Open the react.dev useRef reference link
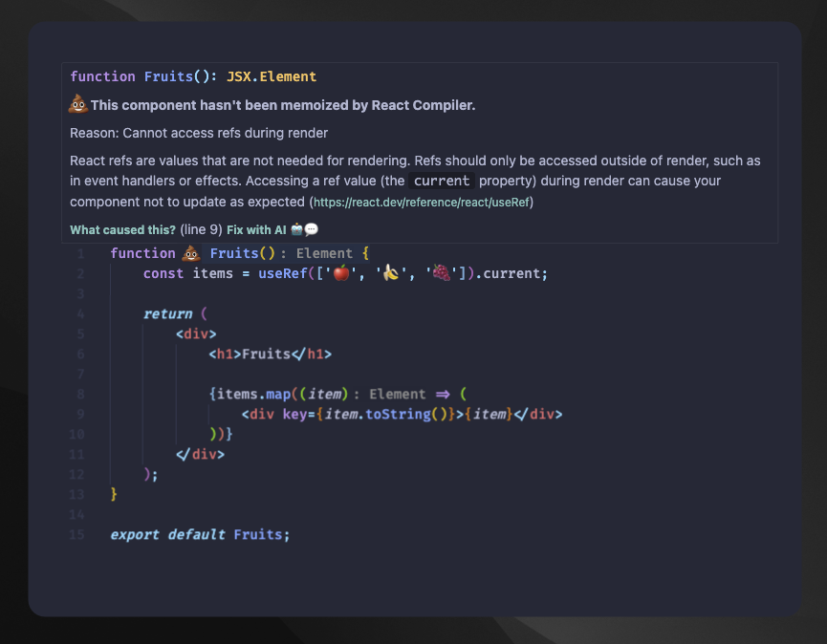 (x=422, y=203)
